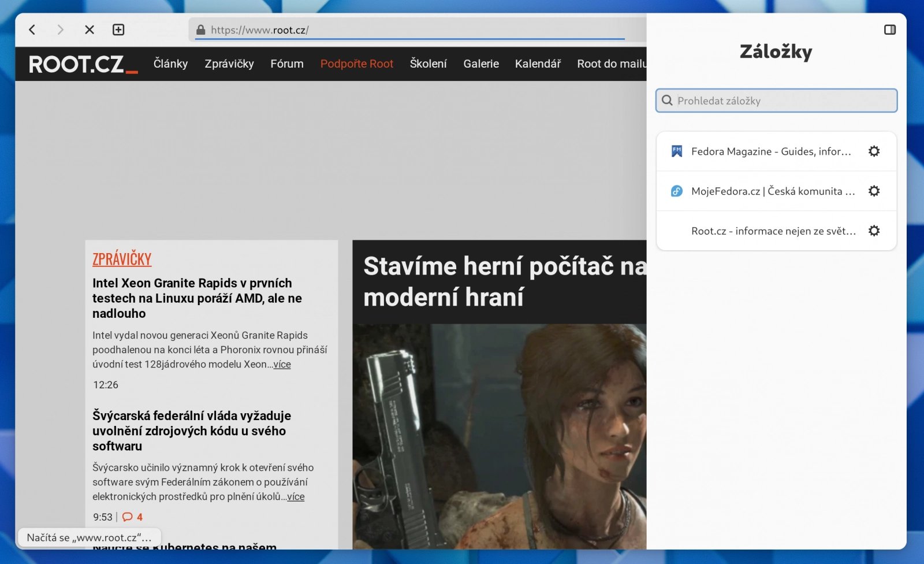
Task: Click the MojeFedora.cz favicon
Action: [x=677, y=191]
